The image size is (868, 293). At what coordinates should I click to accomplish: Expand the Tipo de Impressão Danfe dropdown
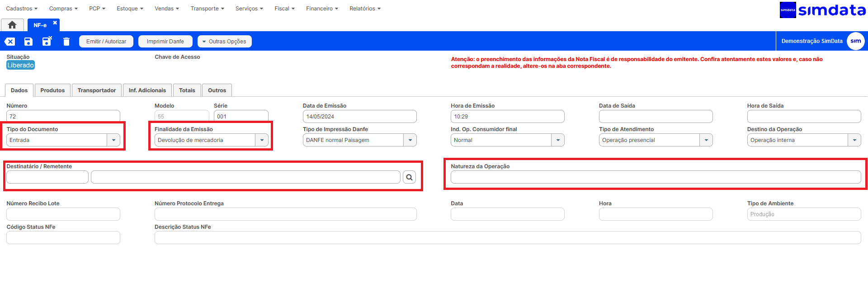point(410,140)
